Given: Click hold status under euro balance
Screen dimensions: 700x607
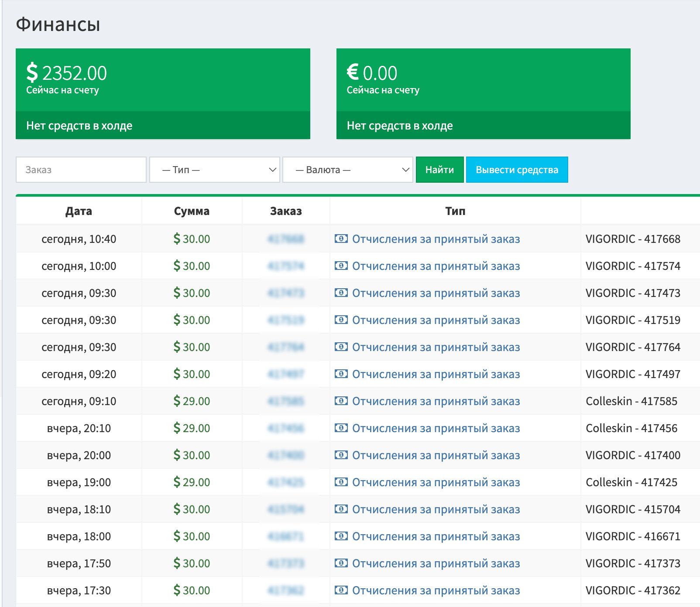Looking at the screenshot, I should (483, 126).
